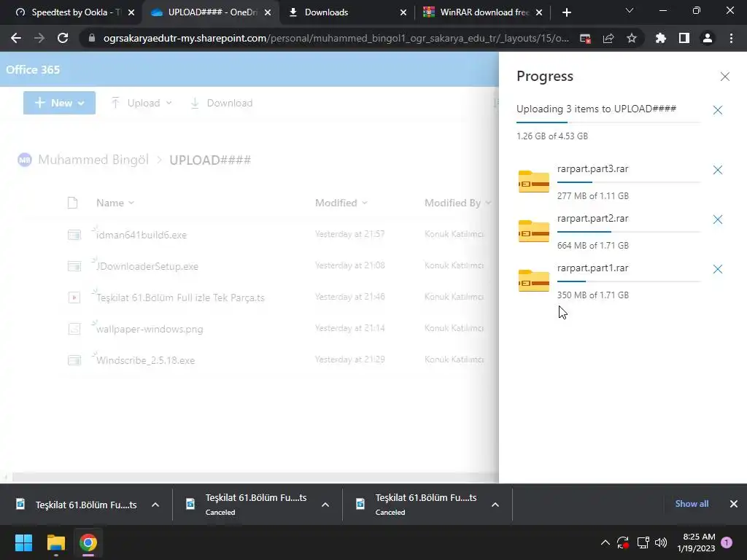Close the Speedtest by Ookla tab
Viewport: 747px width, 560px height.
pyautogui.click(x=131, y=12)
